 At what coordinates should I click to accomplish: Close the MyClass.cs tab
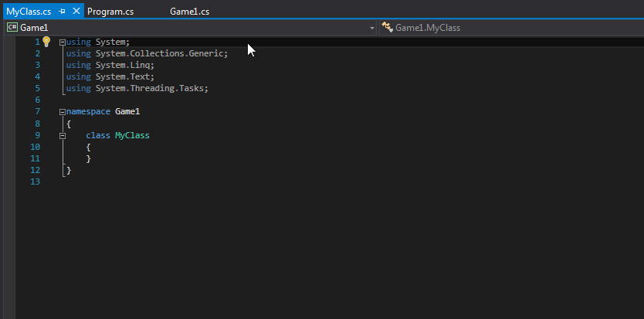pos(76,12)
